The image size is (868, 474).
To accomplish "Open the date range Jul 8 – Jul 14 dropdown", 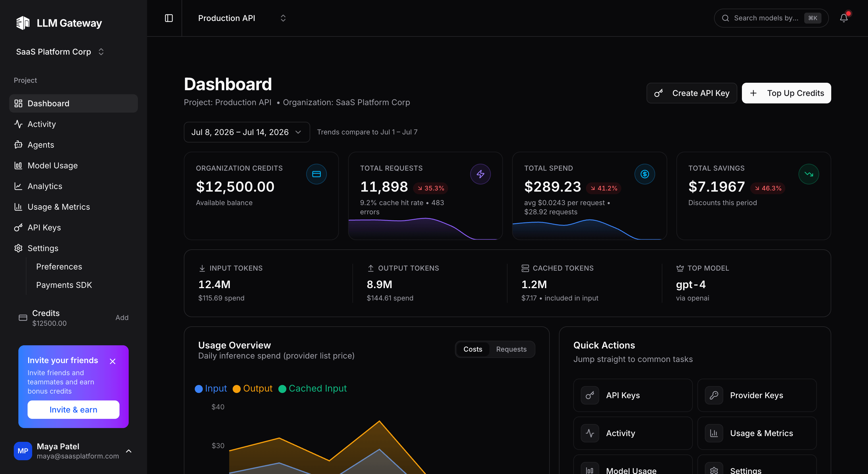I will pos(247,132).
